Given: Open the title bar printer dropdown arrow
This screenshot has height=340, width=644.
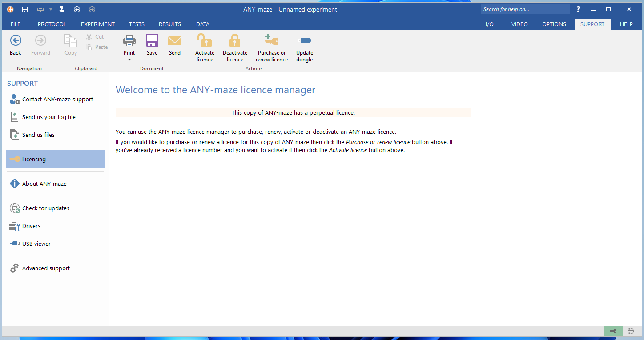Looking at the screenshot, I should pos(51,9).
